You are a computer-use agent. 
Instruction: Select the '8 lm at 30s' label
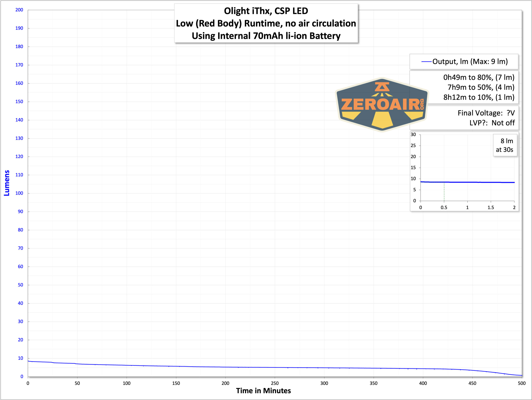point(504,145)
